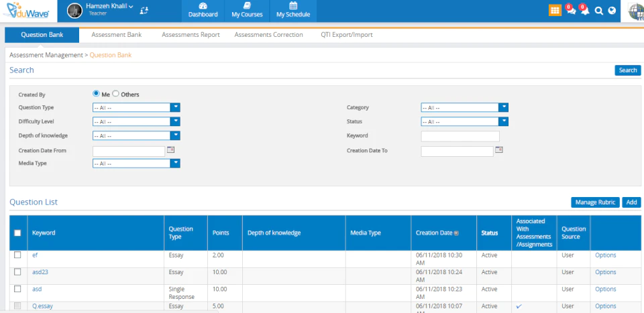The image size is (644, 313).
Task: Open the QTI Export/Import tab
Action: pyautogui.click(x=347, y=35)
